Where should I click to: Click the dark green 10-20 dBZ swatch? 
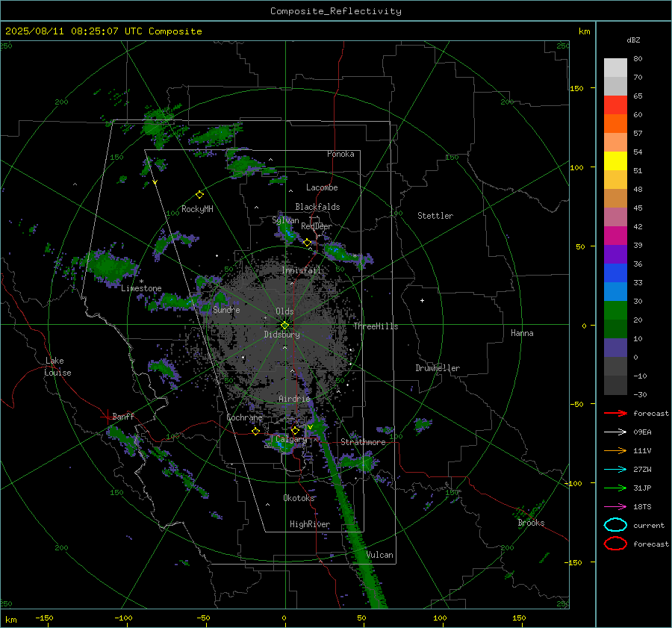(615, 329)
